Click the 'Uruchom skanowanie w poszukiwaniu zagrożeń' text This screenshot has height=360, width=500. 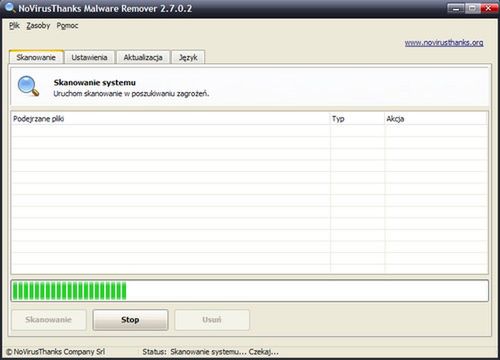point(131,94)
